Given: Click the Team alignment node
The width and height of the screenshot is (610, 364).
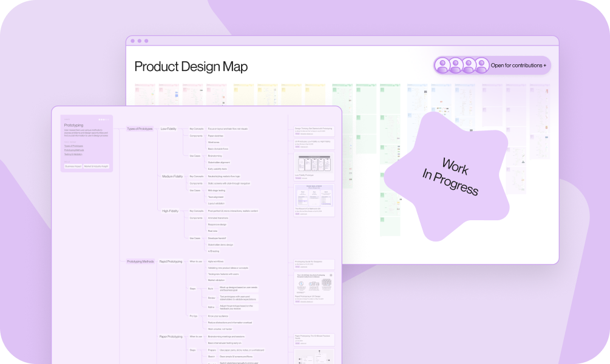Looking at the screenshot, I should (x=215, y=197).
